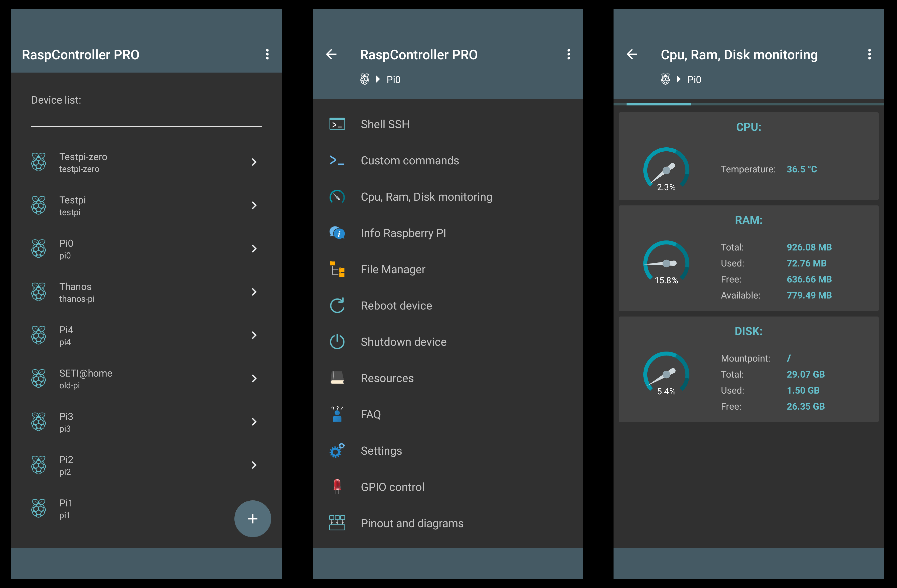The width and height of the screenshot is (897, 588).
Task: Open GPIO control label
Action: pos(393,487)
